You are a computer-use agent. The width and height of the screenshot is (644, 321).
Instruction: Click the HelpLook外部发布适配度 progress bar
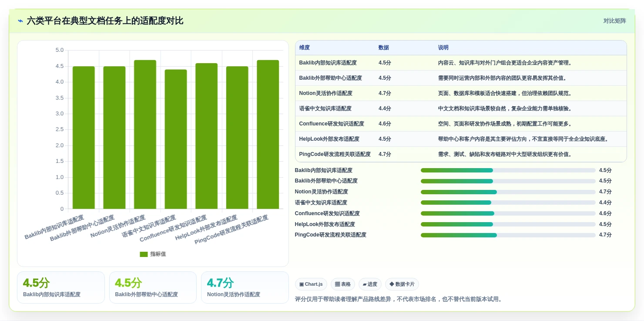point(508,224)
